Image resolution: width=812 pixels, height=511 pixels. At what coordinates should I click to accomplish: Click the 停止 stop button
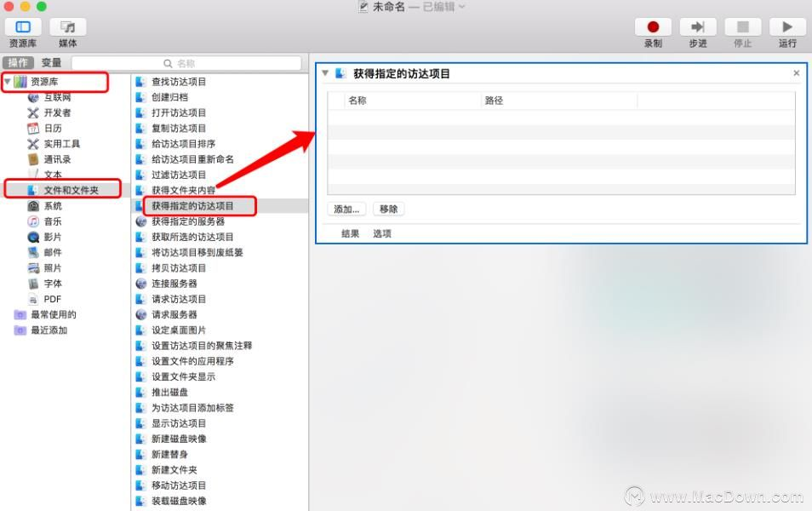coord(742,27)
